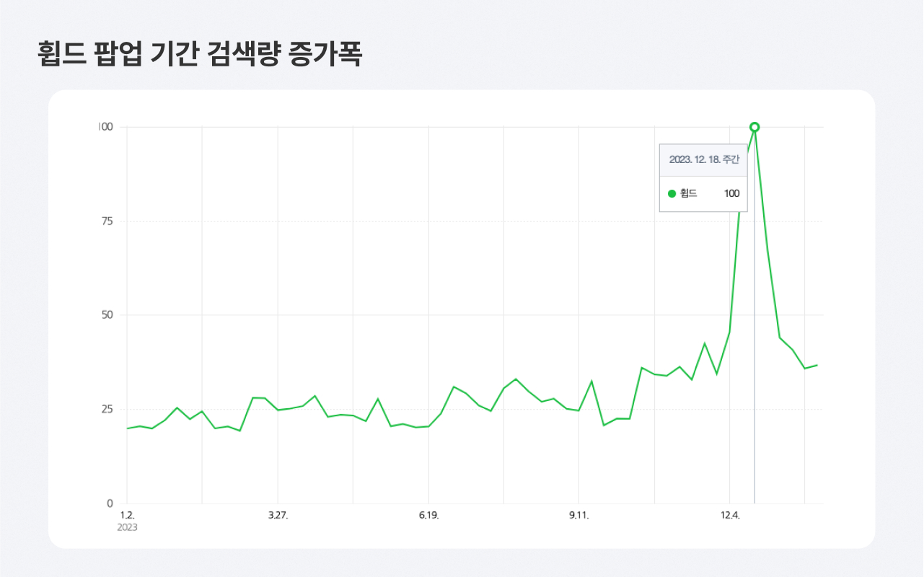
Task: Click the 12.4. x-axis date label
Action: coord(729,516)
